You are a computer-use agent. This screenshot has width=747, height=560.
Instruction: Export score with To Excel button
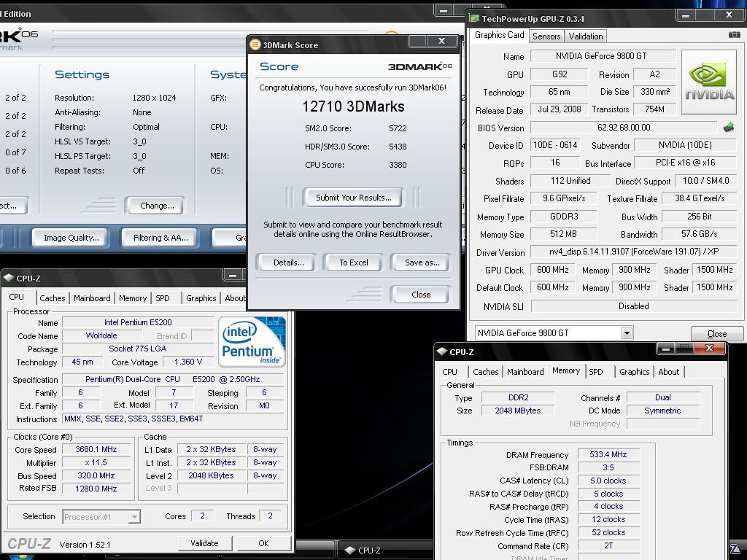[x=354, y=262]
